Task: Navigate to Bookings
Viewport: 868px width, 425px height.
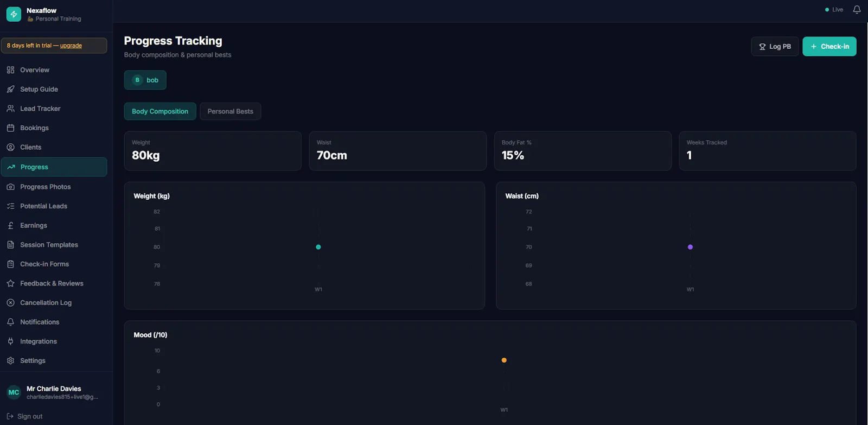Action: pyautogui.click(x=54, y=128)
